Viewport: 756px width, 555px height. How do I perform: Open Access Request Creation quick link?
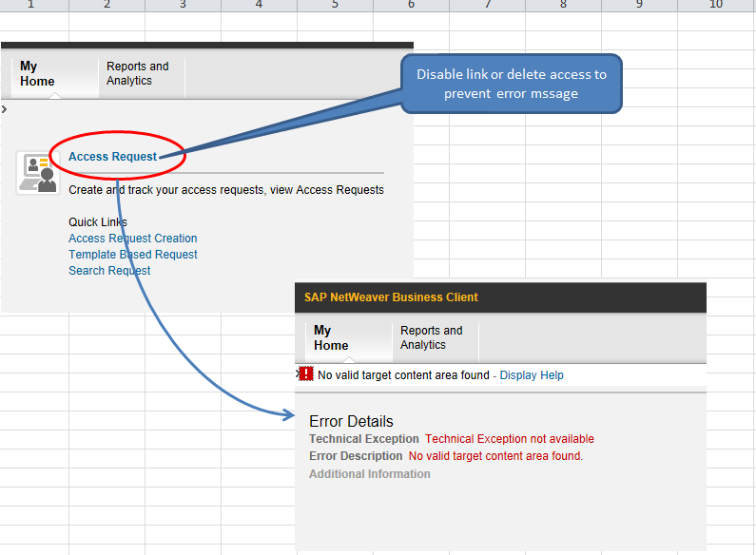[x=132, y=238]
